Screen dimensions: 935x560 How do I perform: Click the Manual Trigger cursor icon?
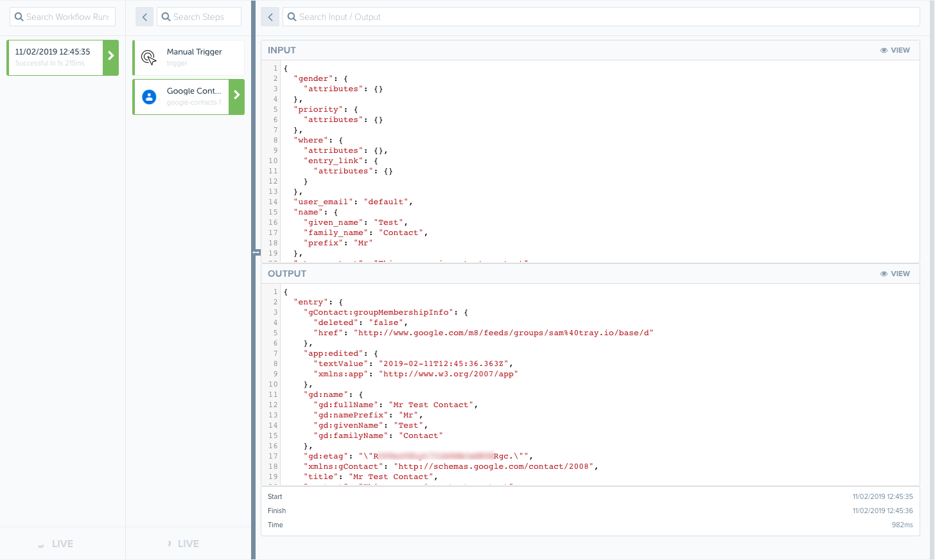(149, 58)
